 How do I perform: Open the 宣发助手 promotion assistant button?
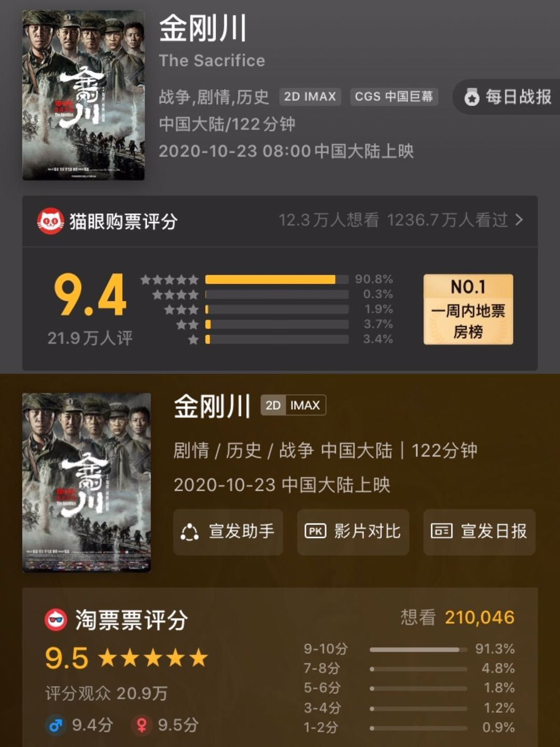tap(228, 532)
